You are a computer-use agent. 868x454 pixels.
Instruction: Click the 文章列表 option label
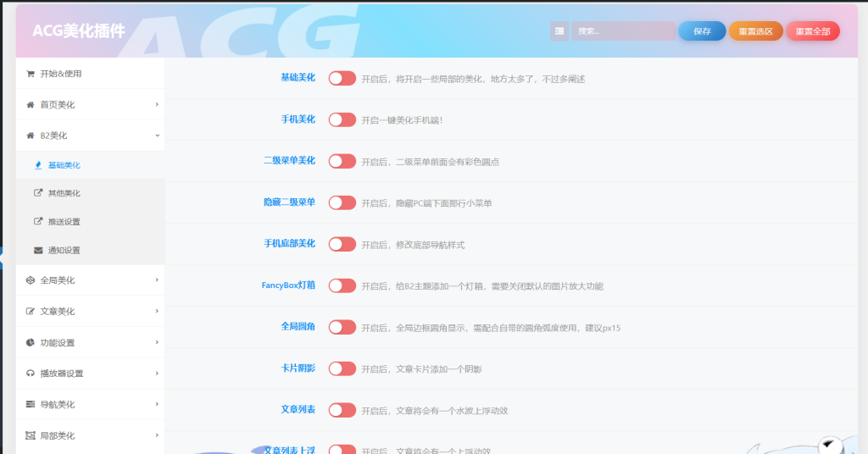pos(298,409)
